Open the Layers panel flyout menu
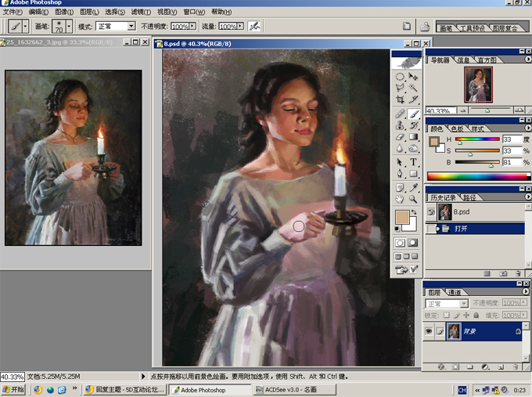 [x=526, y=291]
